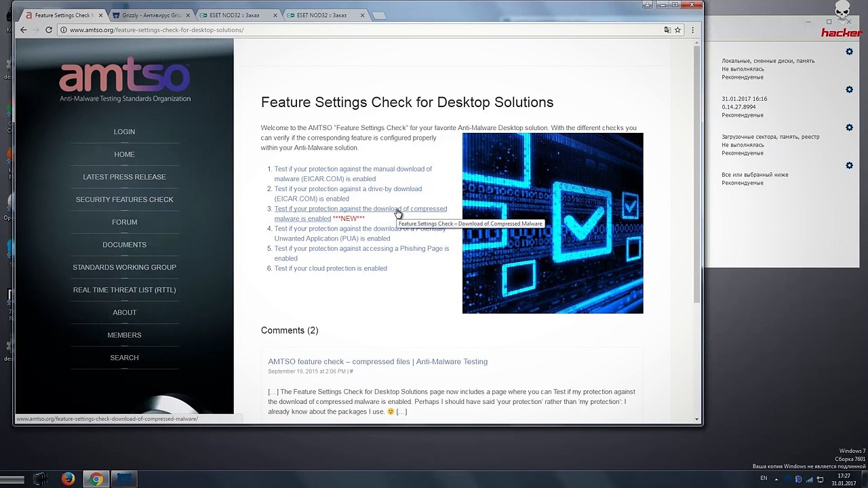Click the address bar URL field

tap(359, 30)
